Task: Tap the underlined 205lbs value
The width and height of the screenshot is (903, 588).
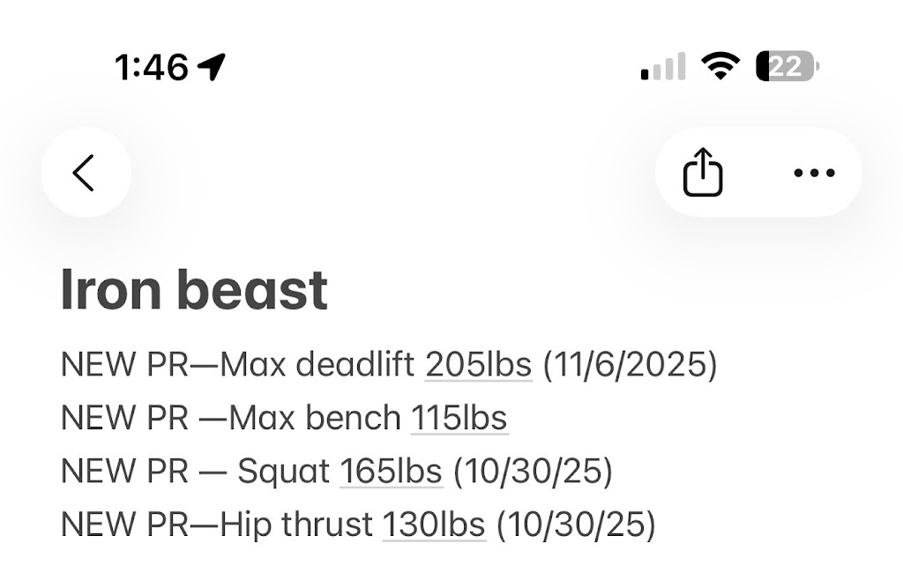Action: (x=478, y=365)
